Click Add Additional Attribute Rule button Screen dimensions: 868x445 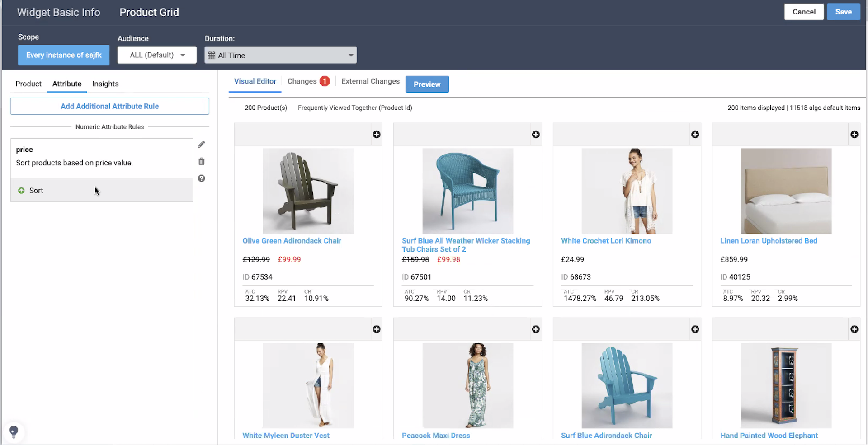[110, 106]
